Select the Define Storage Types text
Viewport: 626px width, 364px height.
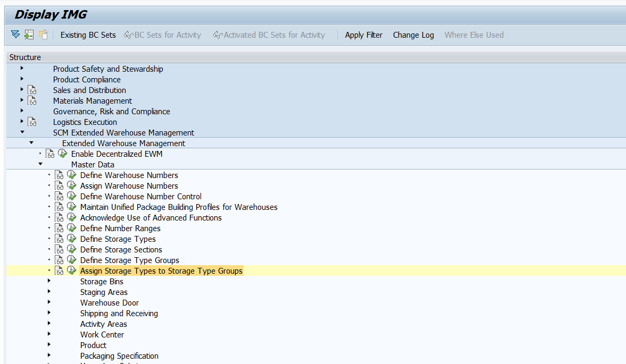[118, 239]
